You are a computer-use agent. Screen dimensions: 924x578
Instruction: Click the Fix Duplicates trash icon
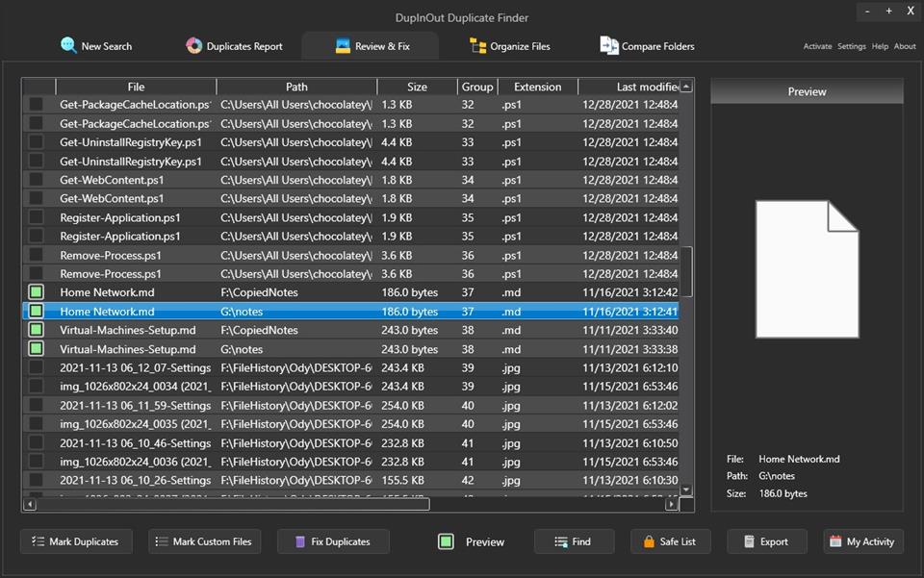pos(300,541)
